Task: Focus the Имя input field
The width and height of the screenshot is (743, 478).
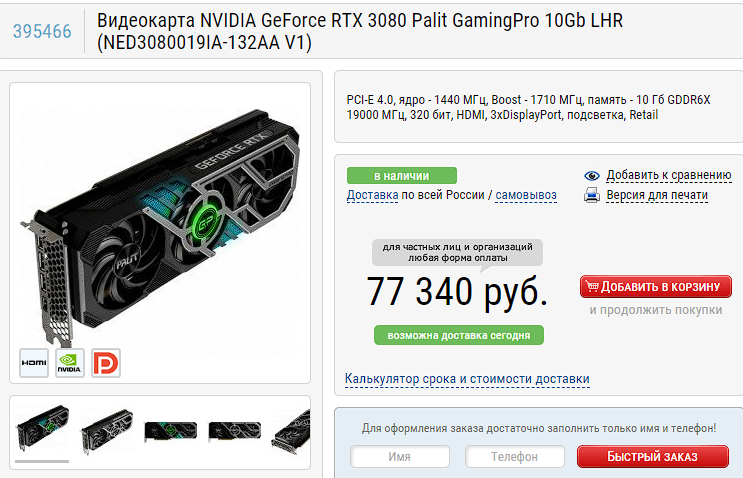Action: (x=400, y=457)
